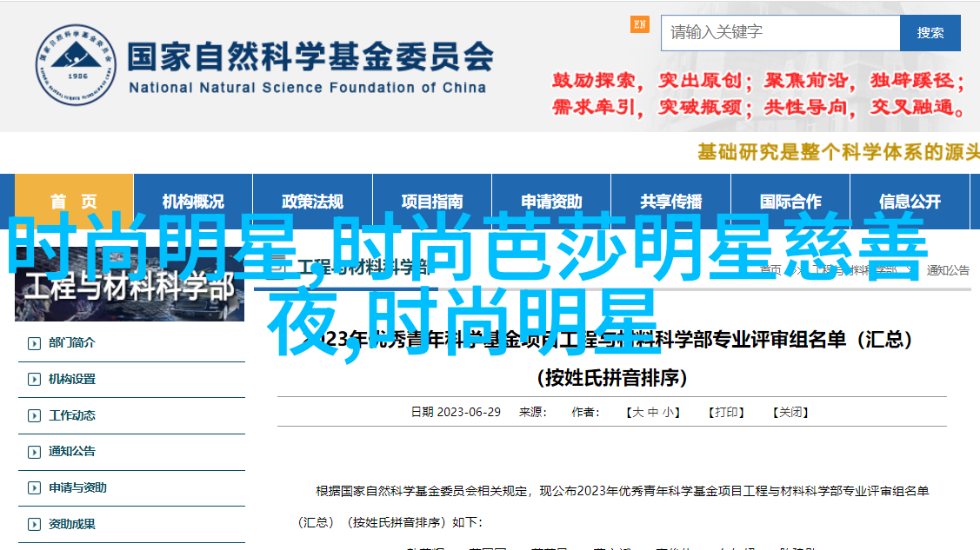Open the 首页 navigation tab

point(74,201)
